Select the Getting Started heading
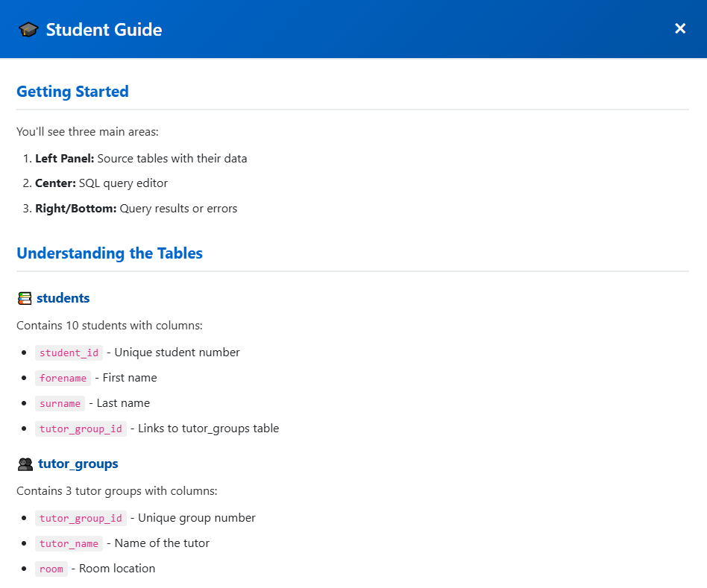 click(x=72, y=92)
